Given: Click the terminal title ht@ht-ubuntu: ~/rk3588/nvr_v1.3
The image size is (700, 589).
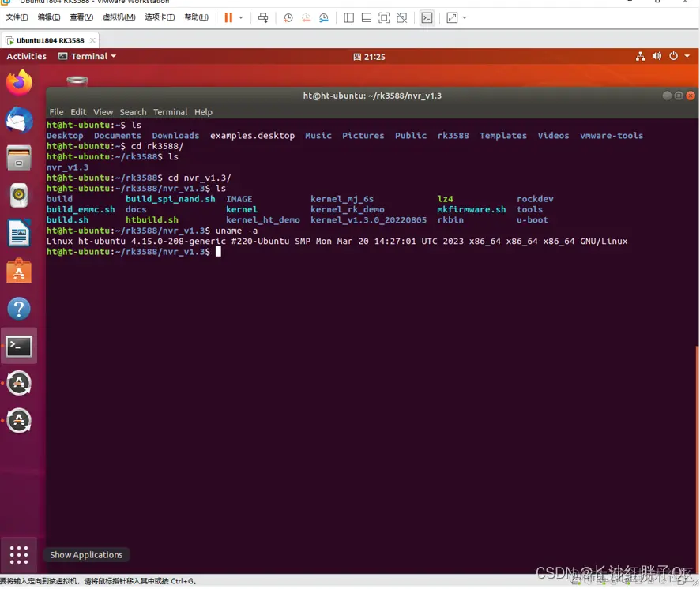Looking at the screenshot, I should point(372,96).
